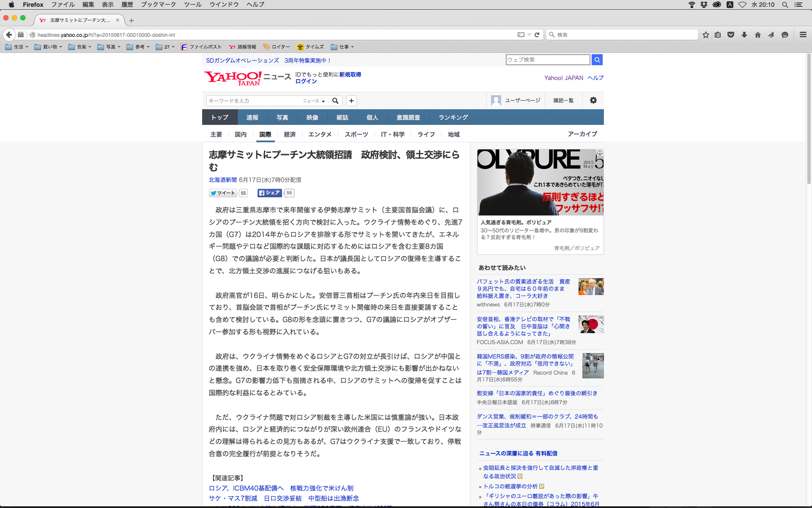Click the plus button beside keyword search

351,101
